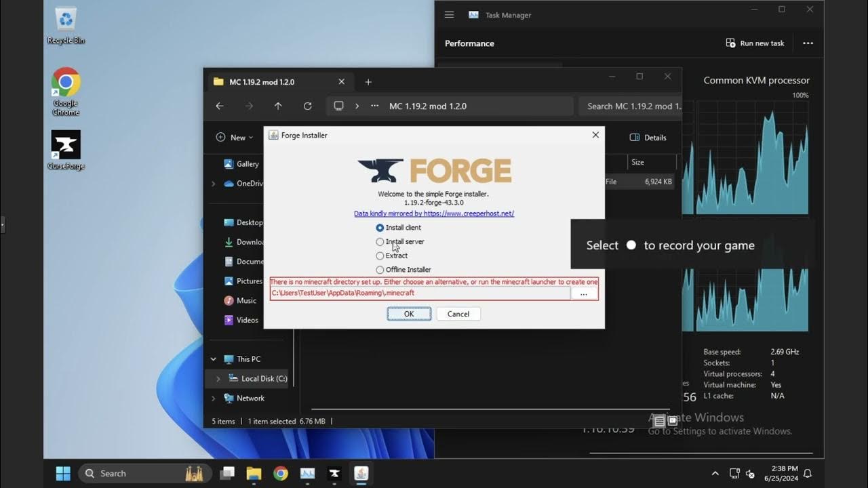Open notifications bell in taskbar
Viewport: 868px width, 488px height.
[x=808, y=473]
